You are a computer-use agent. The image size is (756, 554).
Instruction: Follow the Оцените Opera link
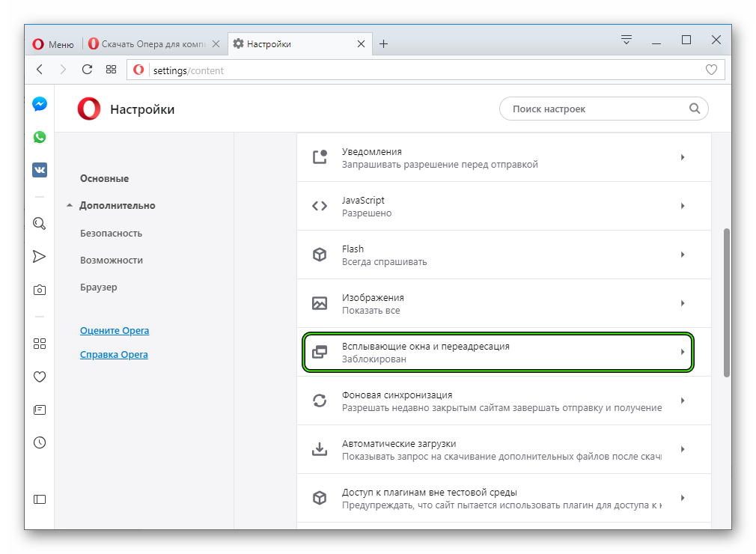(x=115, y=330)
